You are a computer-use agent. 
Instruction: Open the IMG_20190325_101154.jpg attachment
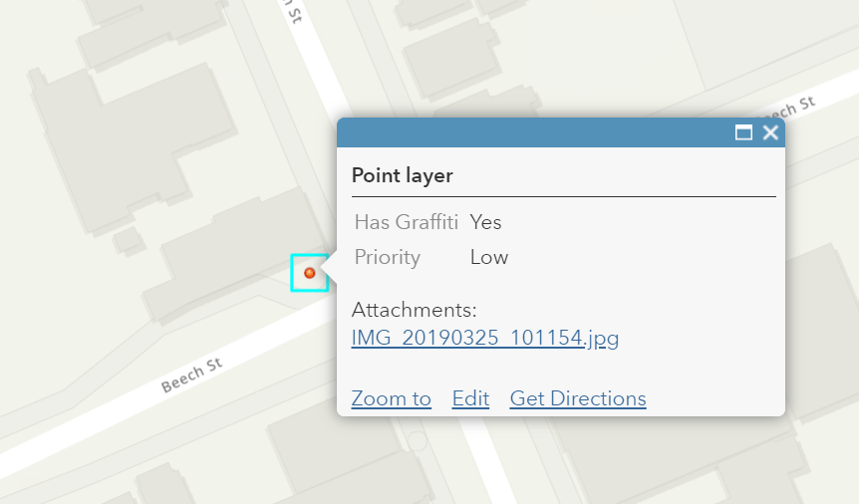pos(484,338)
